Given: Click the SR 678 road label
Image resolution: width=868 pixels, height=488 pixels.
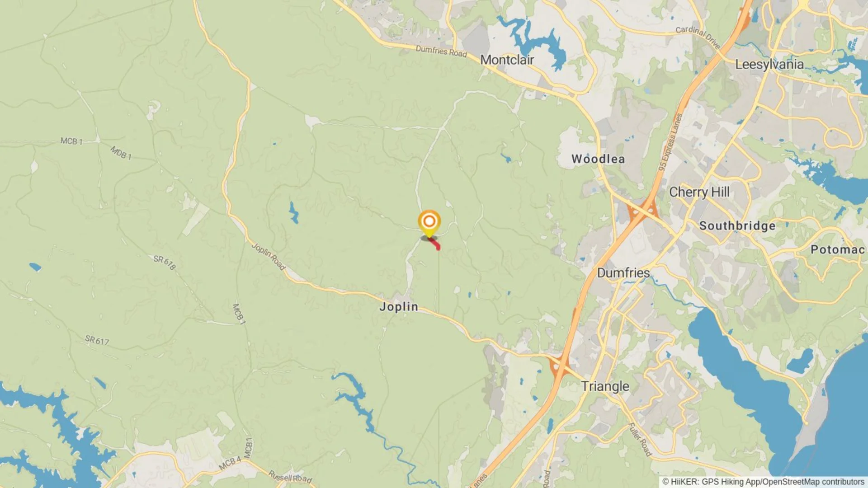Looking at the screenshot, I should pyautogui.click(x=164, y=263).
